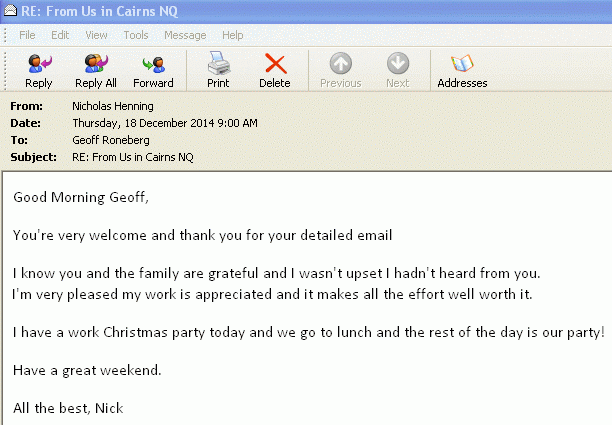Open the Help menu
This screenshot has height=425, width=612.
[x=233, y=35]
